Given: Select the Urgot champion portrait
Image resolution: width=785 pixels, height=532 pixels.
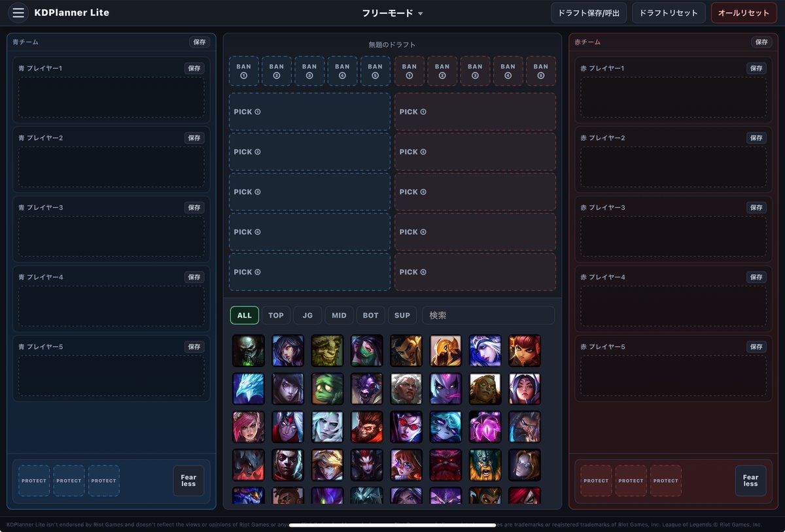Looking at the screenshot, I should click(x=249, y=351).
